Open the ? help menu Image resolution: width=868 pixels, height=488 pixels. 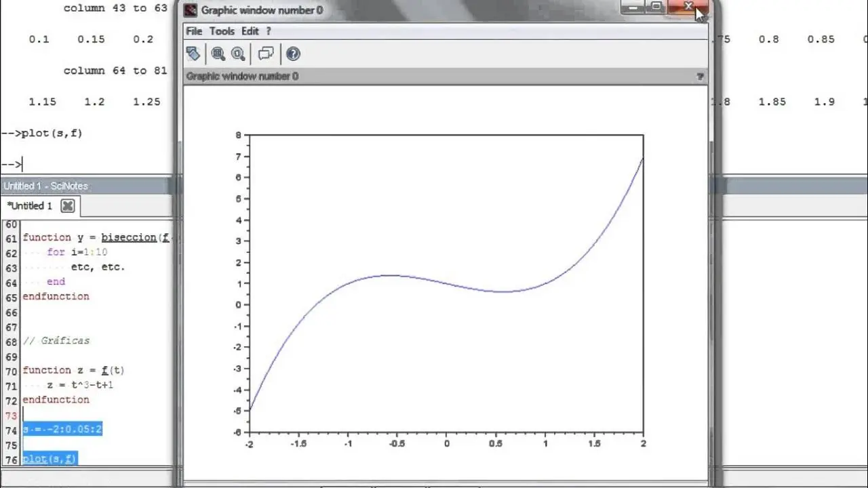[x=269, y=31]
